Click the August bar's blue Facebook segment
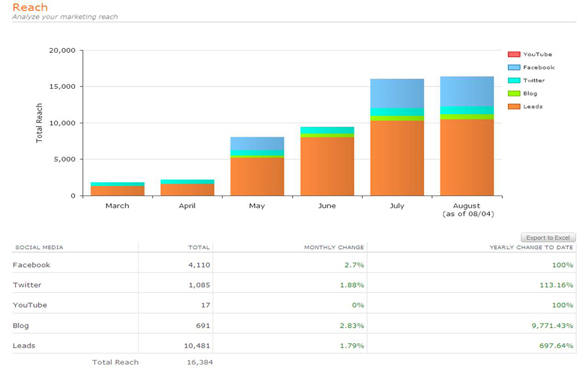This screenshot has width=587, height=370. pos(467,92)
